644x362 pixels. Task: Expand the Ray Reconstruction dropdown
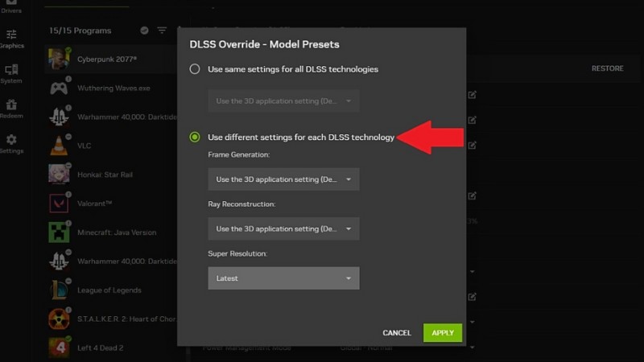tap(283, 229)
